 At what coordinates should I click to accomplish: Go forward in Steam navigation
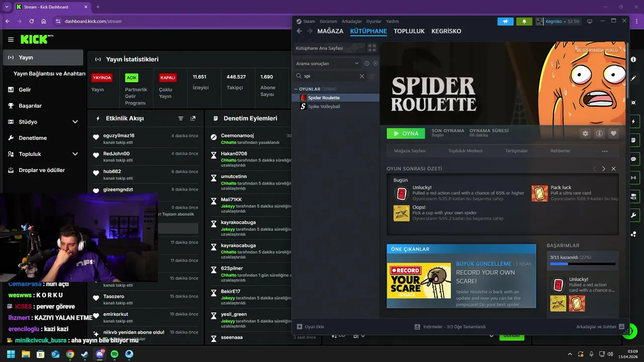[x=310, y=31]
